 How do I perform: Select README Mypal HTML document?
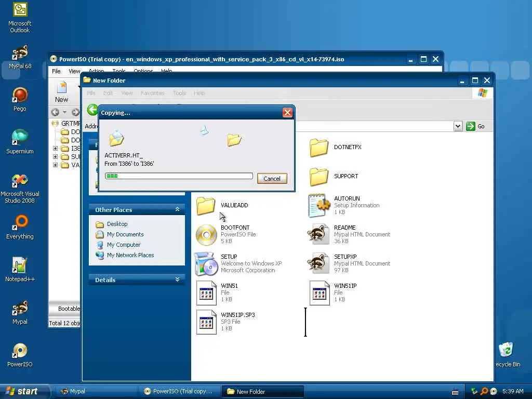pos(349,234)
